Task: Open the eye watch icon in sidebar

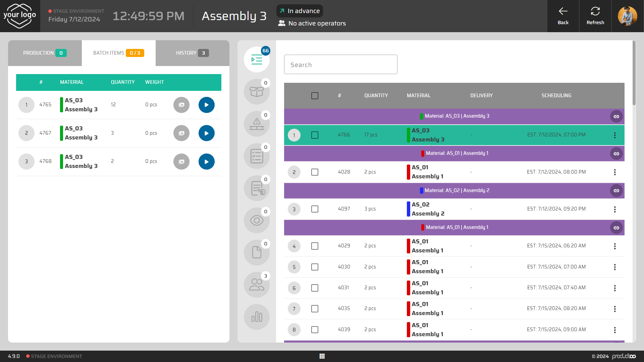Action: click(257, 221)
